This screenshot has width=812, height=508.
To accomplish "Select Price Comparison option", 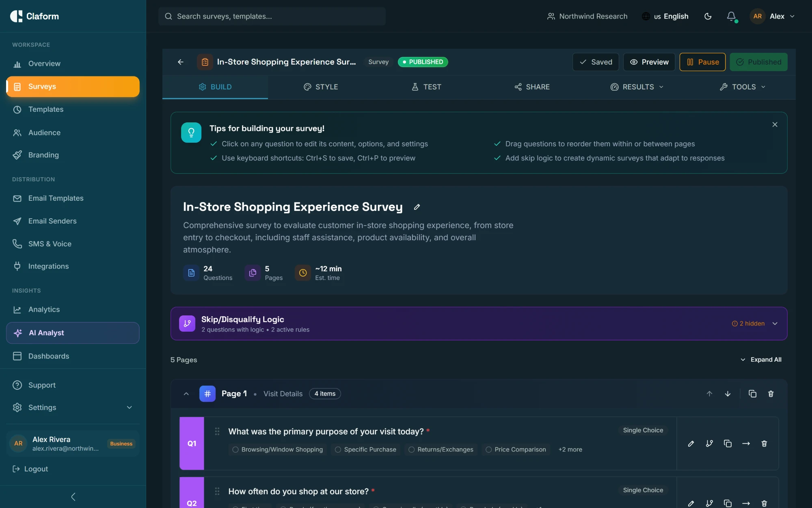I will [x=516, y=449].
